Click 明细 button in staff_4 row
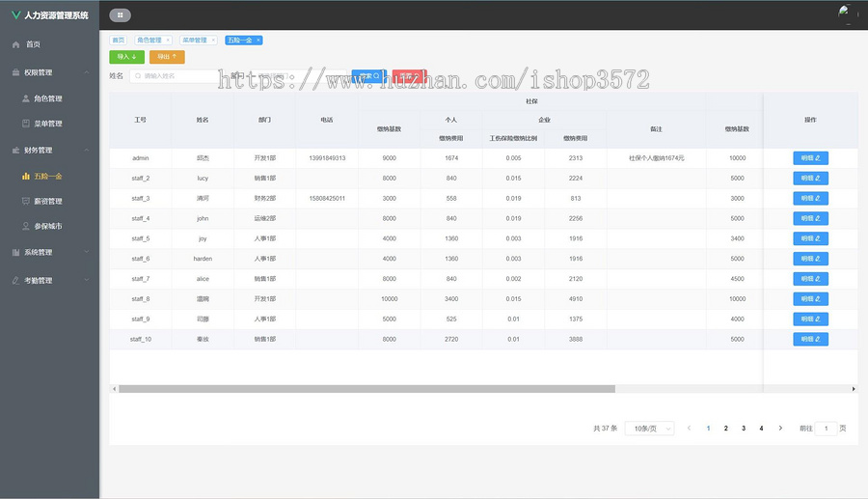This screenshot has height=499, width=868. 810,218
